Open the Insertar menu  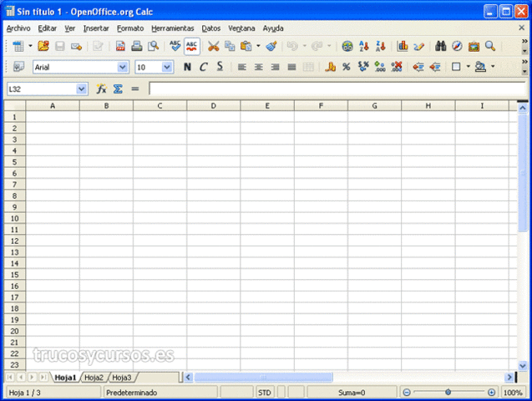click(x=96, y=28)
